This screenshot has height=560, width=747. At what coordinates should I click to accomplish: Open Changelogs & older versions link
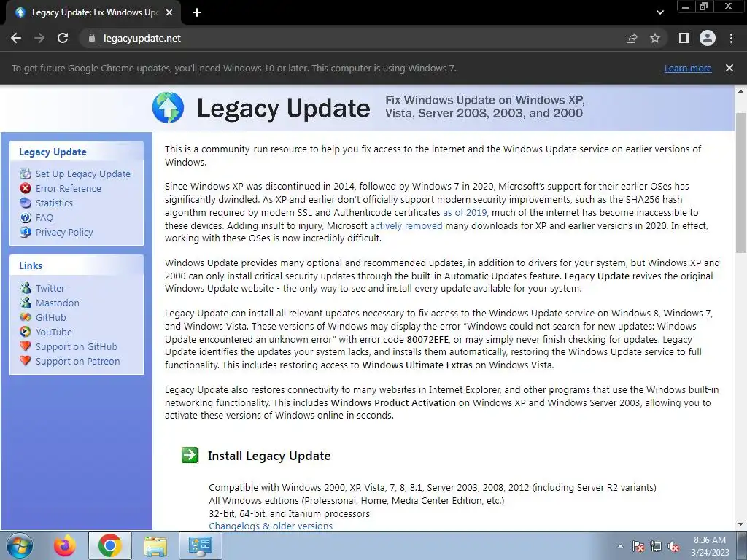tap(271, 526)
